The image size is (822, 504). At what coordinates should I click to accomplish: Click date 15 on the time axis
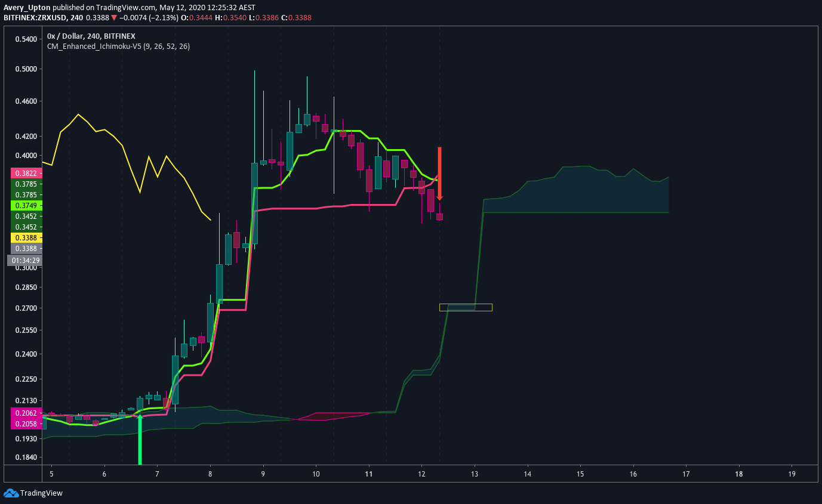pyautogui.click(x=580, y=474)
